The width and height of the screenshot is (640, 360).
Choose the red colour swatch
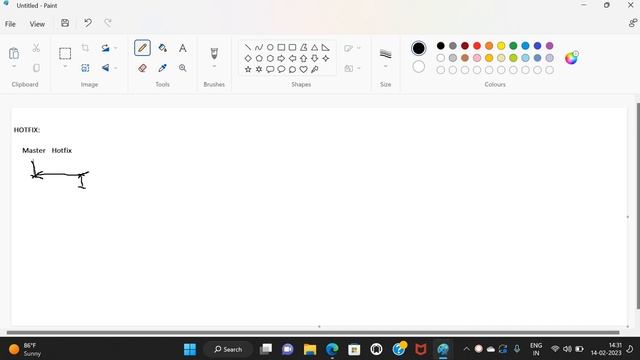coord(477,46)
